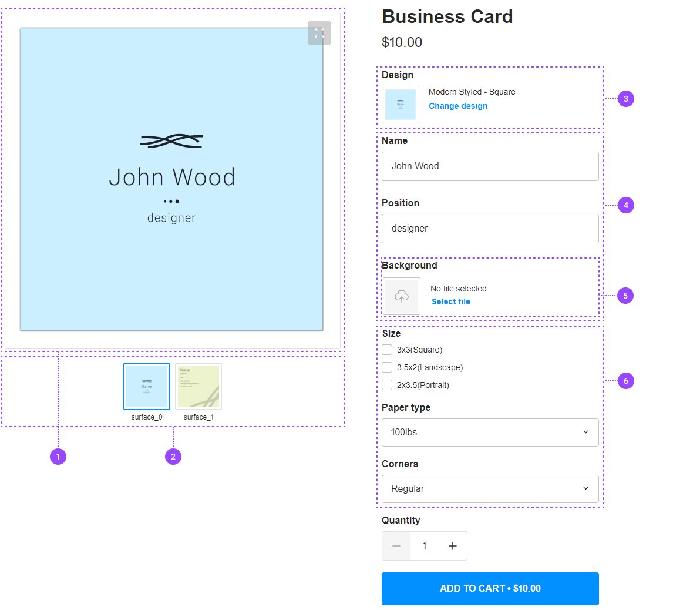Click the quantity value field
The width and height of the screenshot is (700, 610).
click(425, 546)
